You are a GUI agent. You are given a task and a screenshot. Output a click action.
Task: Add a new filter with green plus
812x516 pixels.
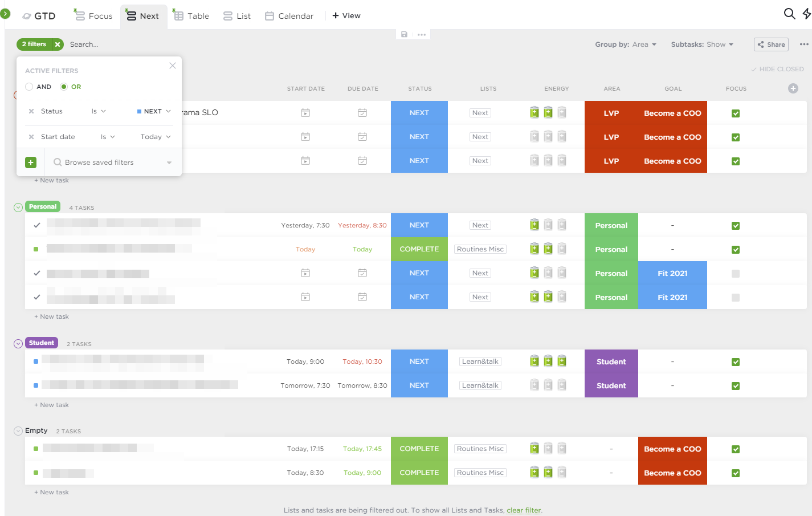tap(31, 162)
